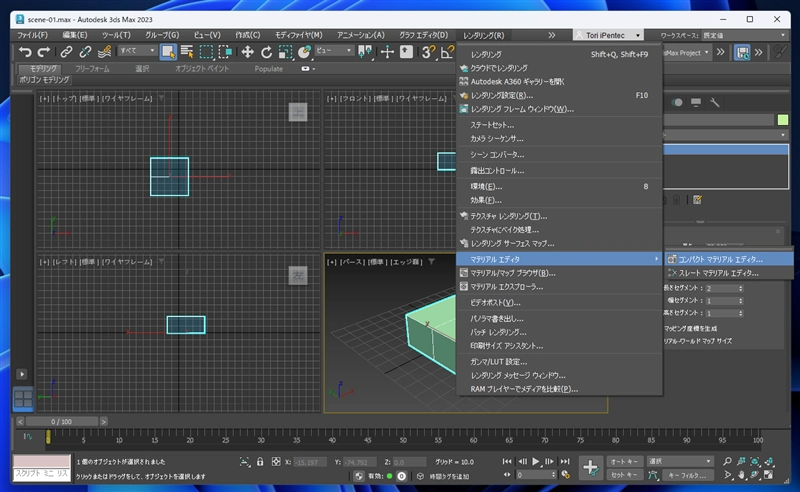Open the Mini Curve Editor icon
The width and height of the screenshot is (800, 492).
[x=28, y=436]
